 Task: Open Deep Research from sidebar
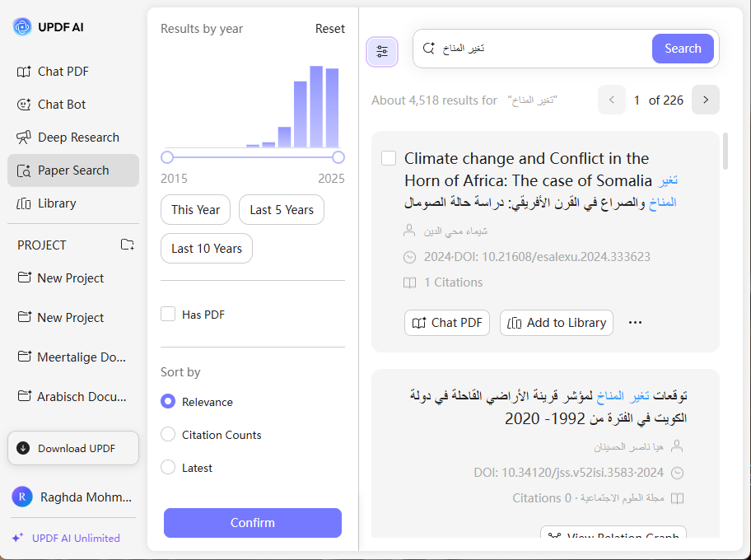[78, 138]
